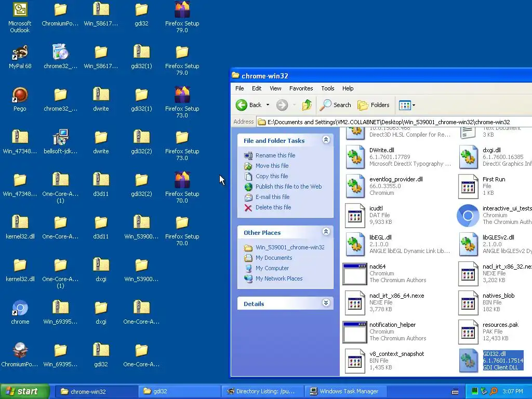532x399 pixels.
Task: Select the Pego desktop shortcut
Action: coord(20,99)
